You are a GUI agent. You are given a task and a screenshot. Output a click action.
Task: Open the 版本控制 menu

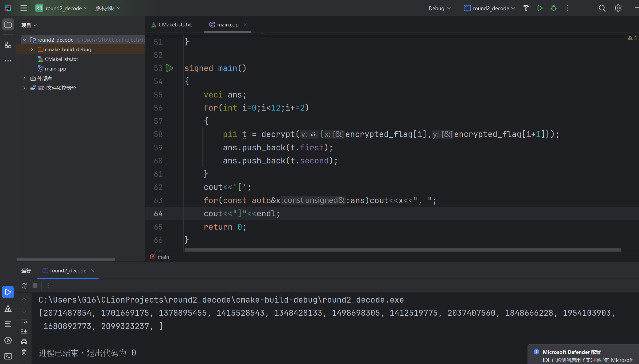pos(108,8)
